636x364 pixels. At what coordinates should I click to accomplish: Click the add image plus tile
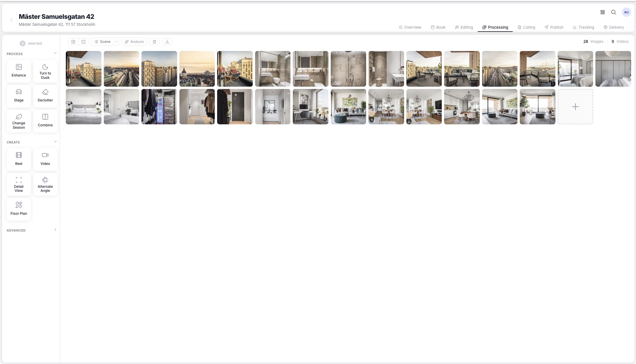pyautogui.click(x=575, y=107)
